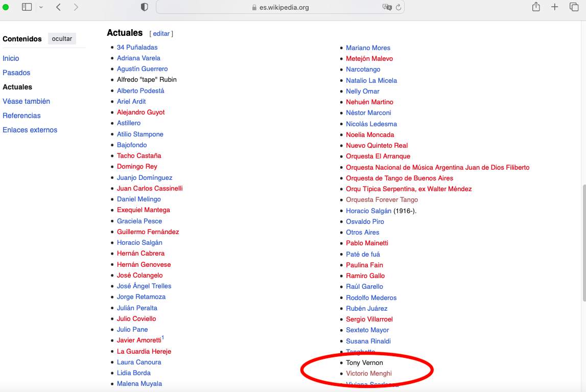This screenshot has height=392, width=586.
Task: Select Actuales in the contents list
Action: pyautogui.click(x=17, y=87)
